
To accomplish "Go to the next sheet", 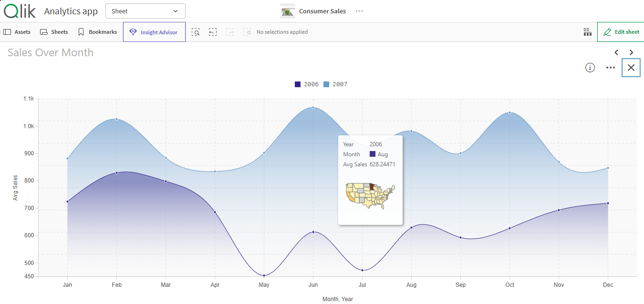I will [x=632, y=52].
